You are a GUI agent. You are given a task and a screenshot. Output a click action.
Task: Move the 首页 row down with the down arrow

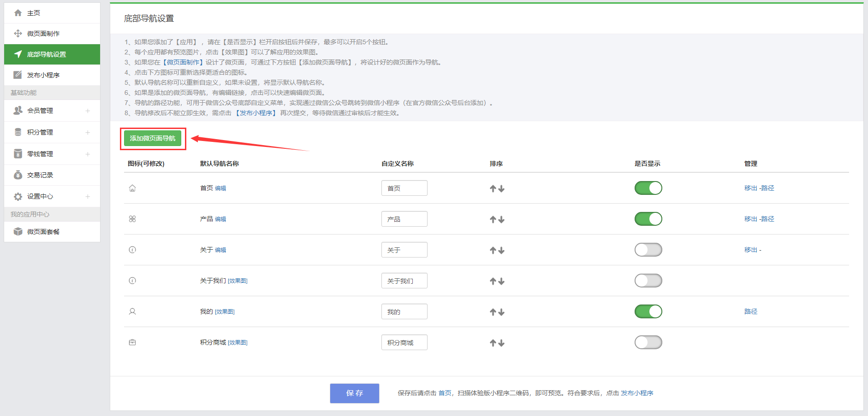coord(501,188)
